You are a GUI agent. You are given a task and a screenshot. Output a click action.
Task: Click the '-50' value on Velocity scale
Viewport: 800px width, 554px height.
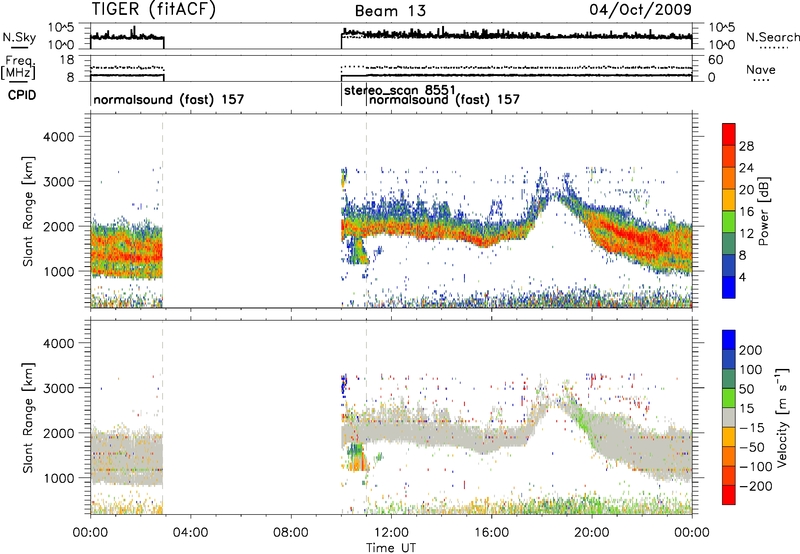(753, 447)
